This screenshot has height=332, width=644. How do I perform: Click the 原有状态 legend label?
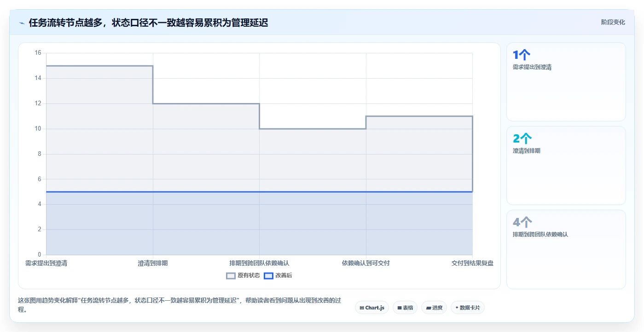tap(249, 276)
